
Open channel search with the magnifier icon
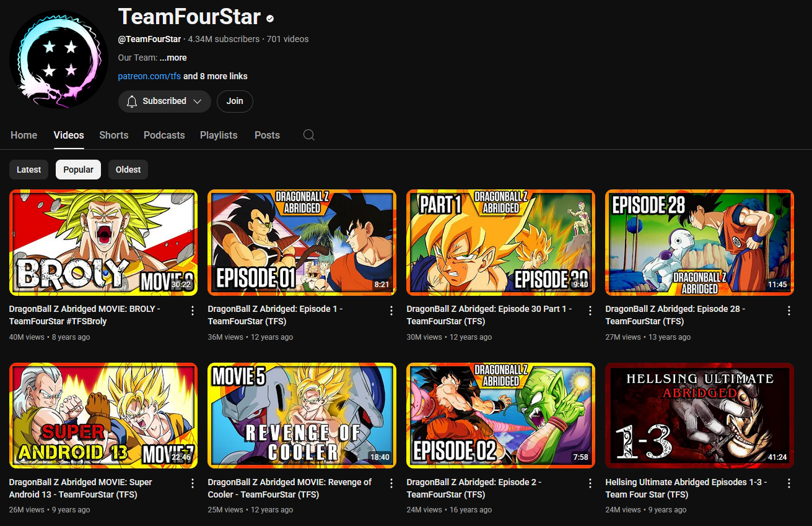click(x=309, y=135)
